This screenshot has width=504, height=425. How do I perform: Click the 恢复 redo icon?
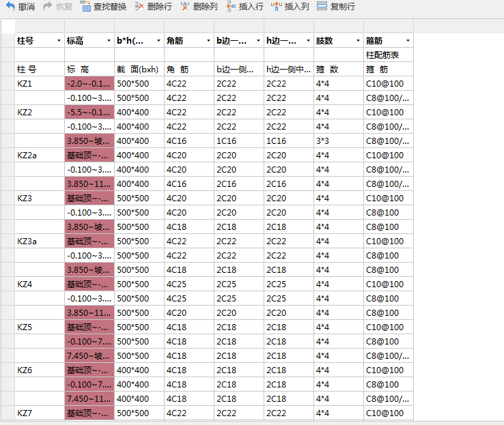(x=48, y=6)
